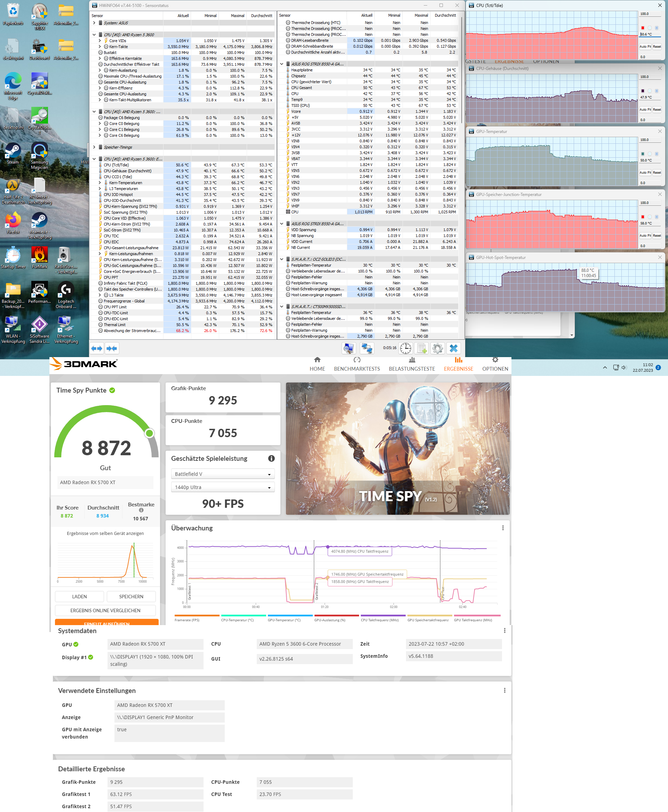Viewport: 668px width, 812px height.
Task: Expand the Speicher-Timings tree node
Action: (94, 147)
